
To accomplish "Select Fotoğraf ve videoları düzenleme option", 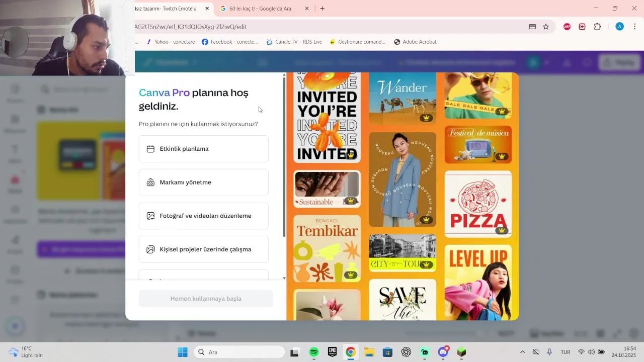I will [x=204, y=216].
